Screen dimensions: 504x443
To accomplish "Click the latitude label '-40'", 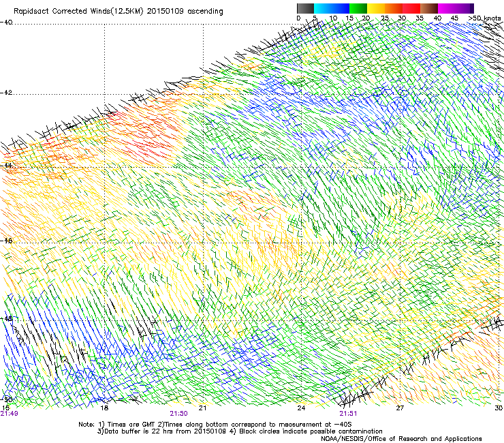I will pos(6,22).
